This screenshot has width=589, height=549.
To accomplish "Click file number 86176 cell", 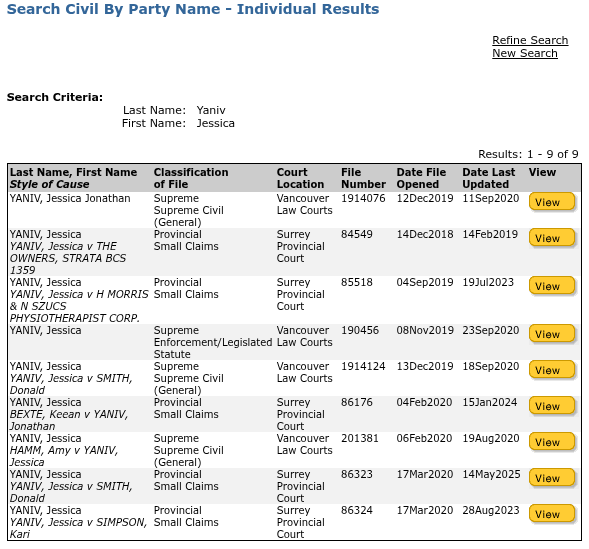I will (357, 403).
